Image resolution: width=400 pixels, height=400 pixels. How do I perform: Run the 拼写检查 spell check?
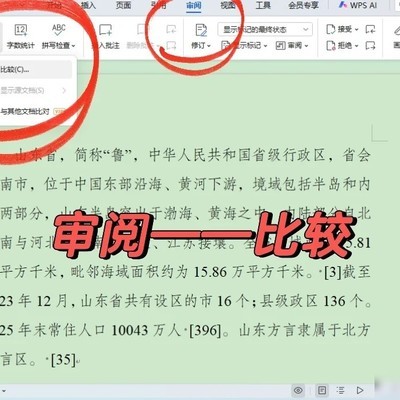pyautogui.click(x=57, y=37)
